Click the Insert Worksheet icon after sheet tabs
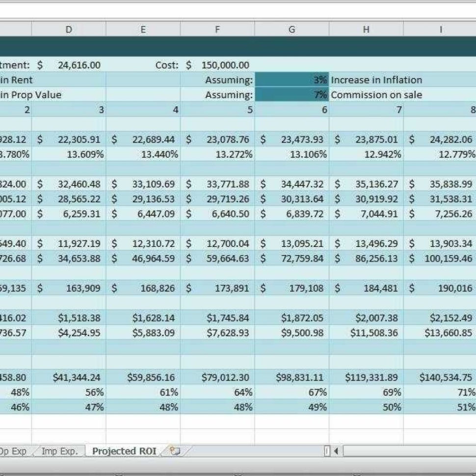 coord(175,450)
